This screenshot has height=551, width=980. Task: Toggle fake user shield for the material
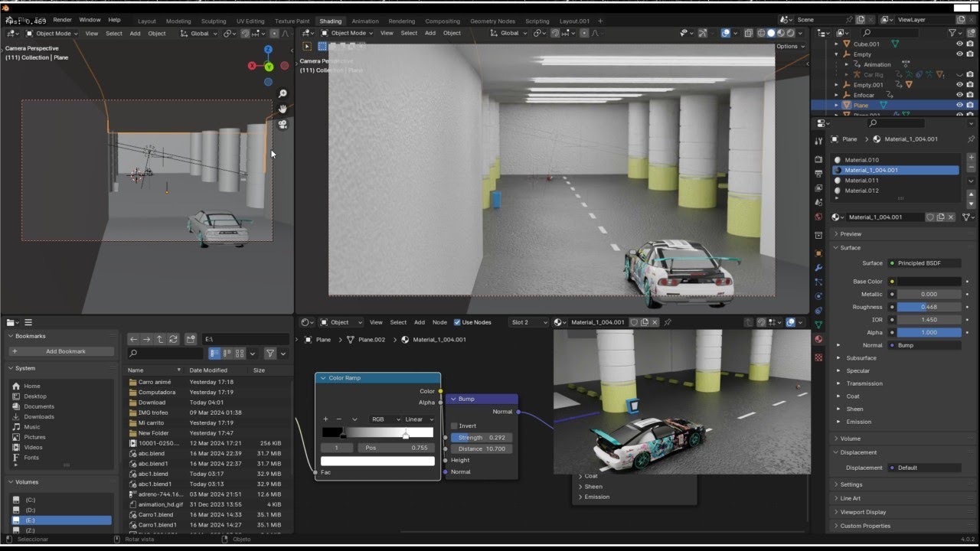[930, 217]
